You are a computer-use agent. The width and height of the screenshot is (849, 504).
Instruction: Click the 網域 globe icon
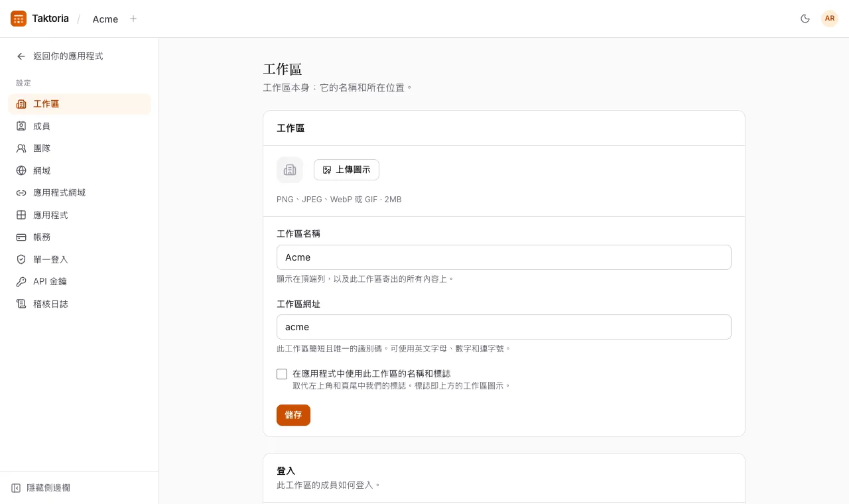tap(21, 170)
